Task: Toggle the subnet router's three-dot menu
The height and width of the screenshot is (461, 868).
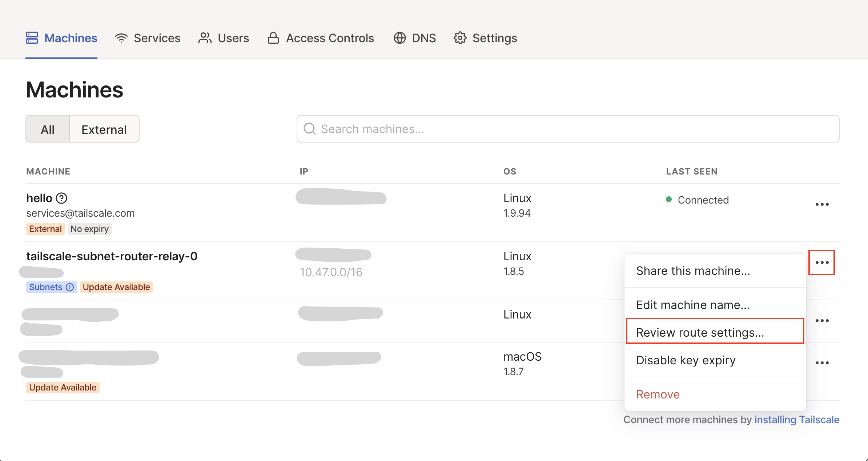Action: pyautogui.click(x=822, y=262)
